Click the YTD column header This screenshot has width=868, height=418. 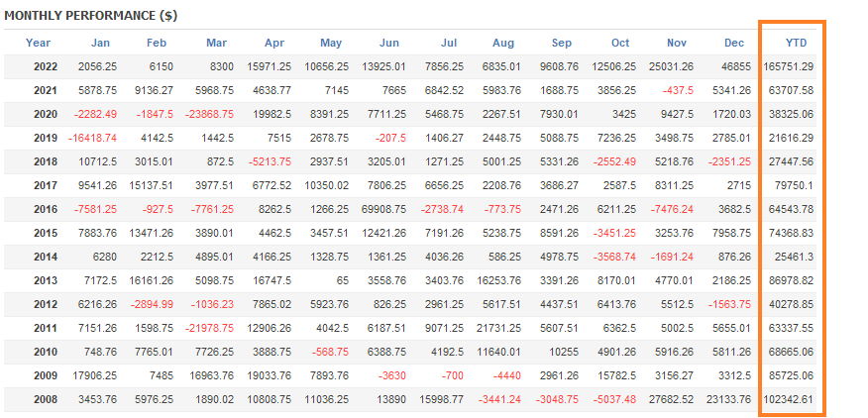(x=797, y=43)
